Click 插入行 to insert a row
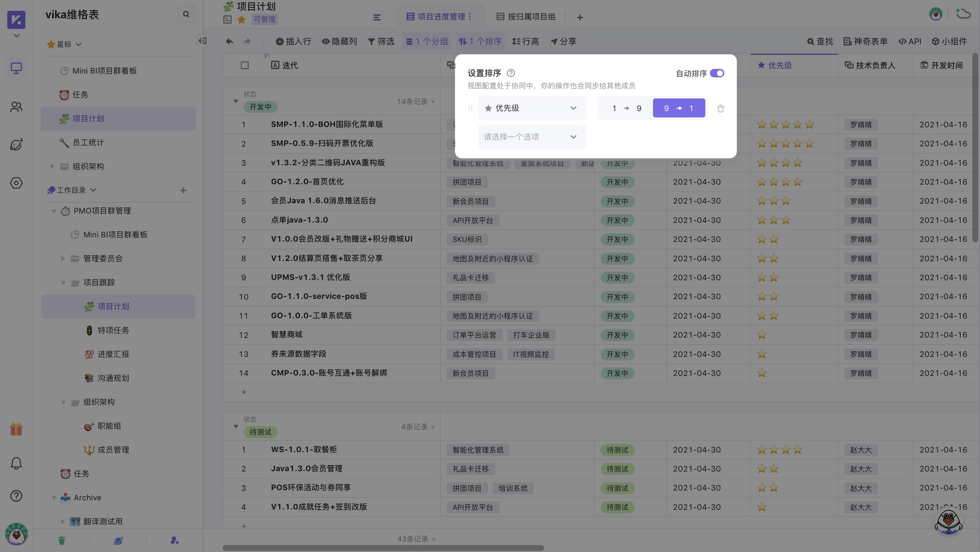 click(293, 41)
